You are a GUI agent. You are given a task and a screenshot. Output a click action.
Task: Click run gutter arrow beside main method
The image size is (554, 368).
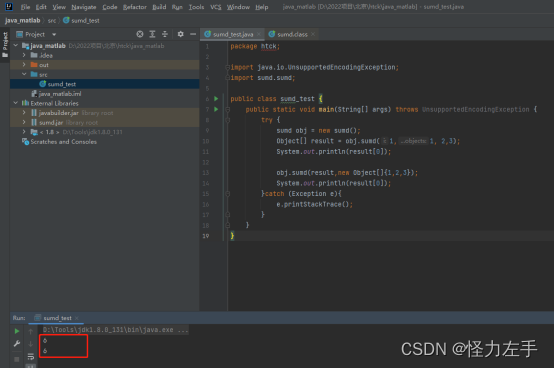(216, 109)
